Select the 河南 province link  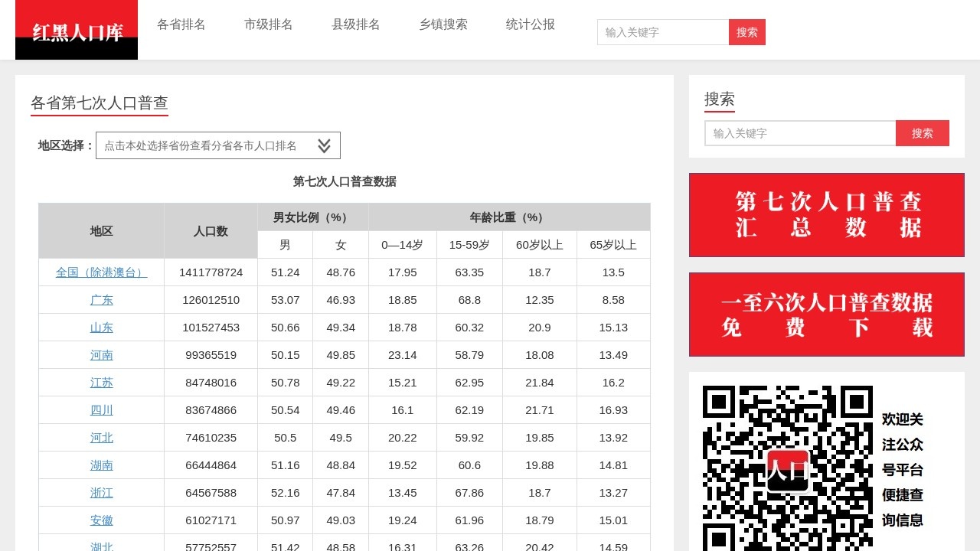coord(101,354)
